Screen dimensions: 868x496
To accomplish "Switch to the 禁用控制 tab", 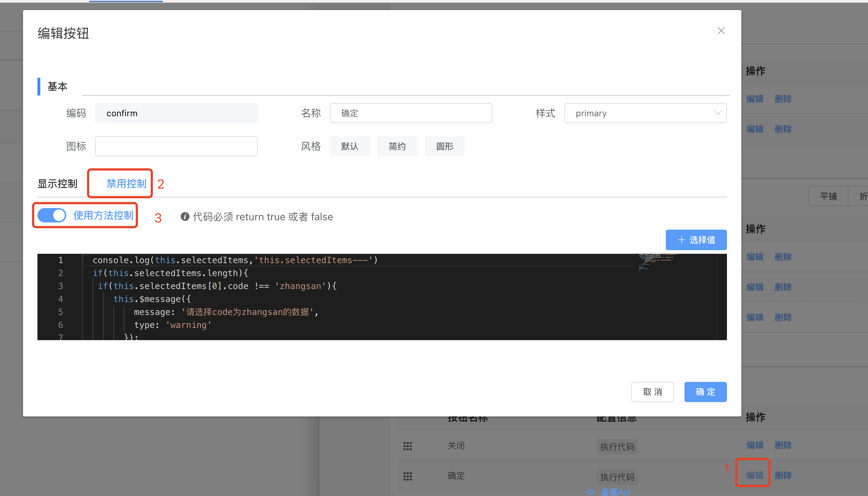I will pyautogui.click(x=126, y=184).
